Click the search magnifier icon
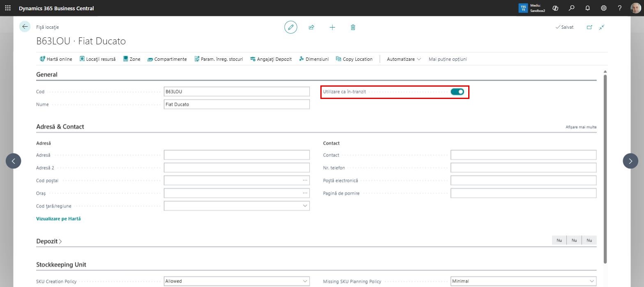The height and width of the screenshot is (287, 644). tap(571, 8)
